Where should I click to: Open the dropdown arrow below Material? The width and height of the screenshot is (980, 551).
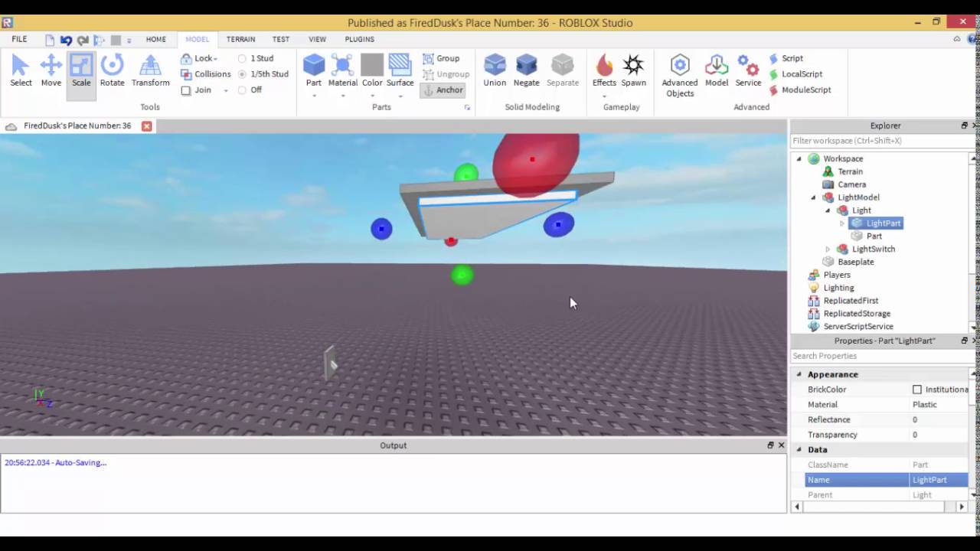[x=342, y=96]
